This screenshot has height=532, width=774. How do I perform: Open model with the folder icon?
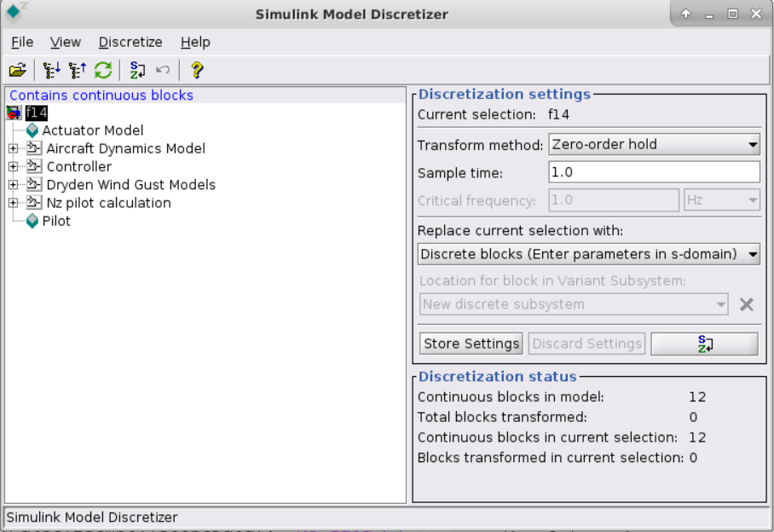[18, 70]
